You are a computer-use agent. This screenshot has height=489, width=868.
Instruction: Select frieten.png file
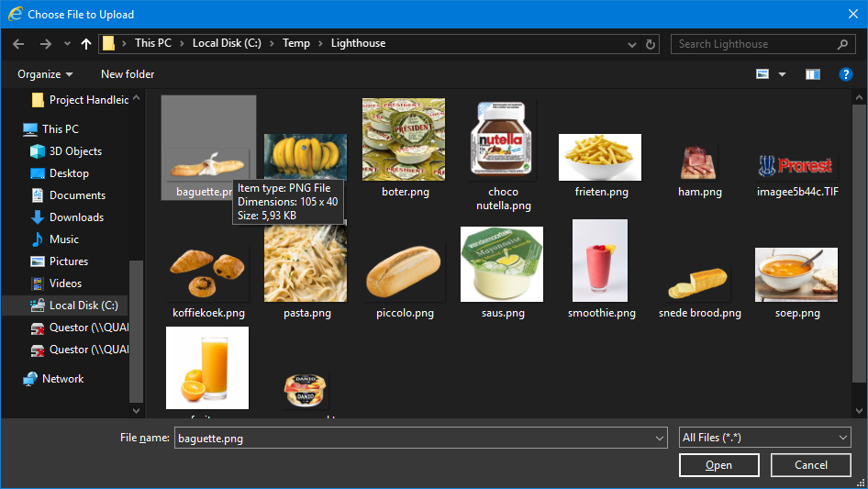[x=601, y=164]
